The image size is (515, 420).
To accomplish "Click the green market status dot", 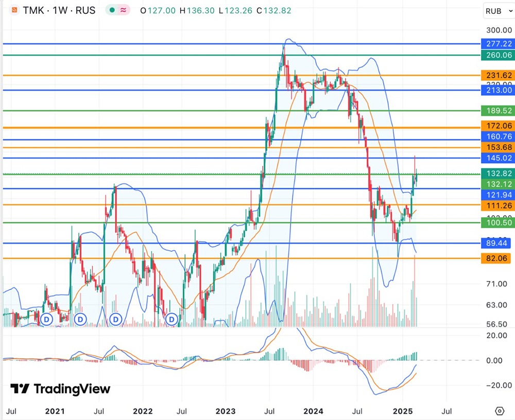I will point(112,10).
